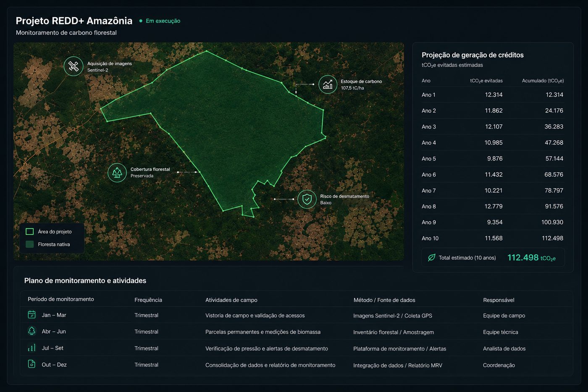This screenshot has width=588, height=392.
Task: Click the bar chart icon for Jul – Set
Action: point(31,348)
